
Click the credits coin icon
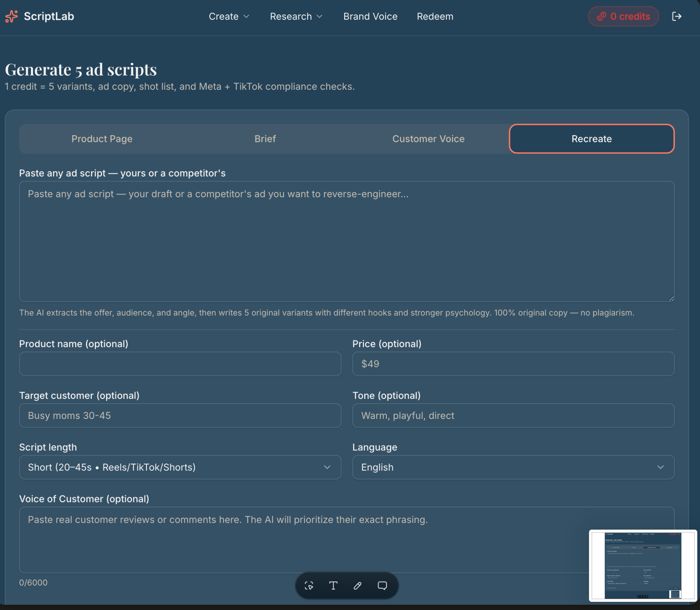pos(602,16)
